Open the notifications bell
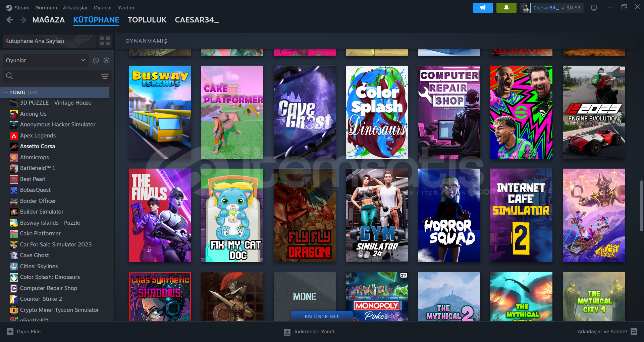Image resolution: width=644 pixels, height=342 pixels. coord(506,8)
